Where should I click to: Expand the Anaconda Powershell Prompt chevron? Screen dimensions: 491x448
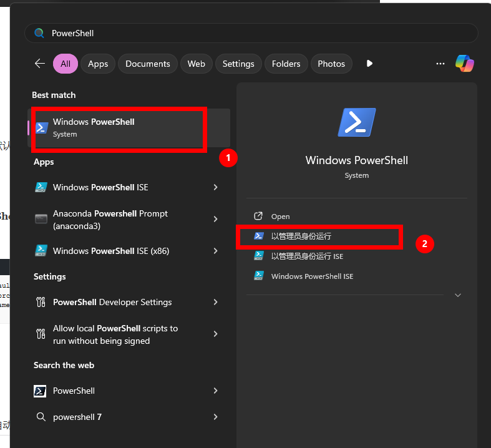pos(215,220)
